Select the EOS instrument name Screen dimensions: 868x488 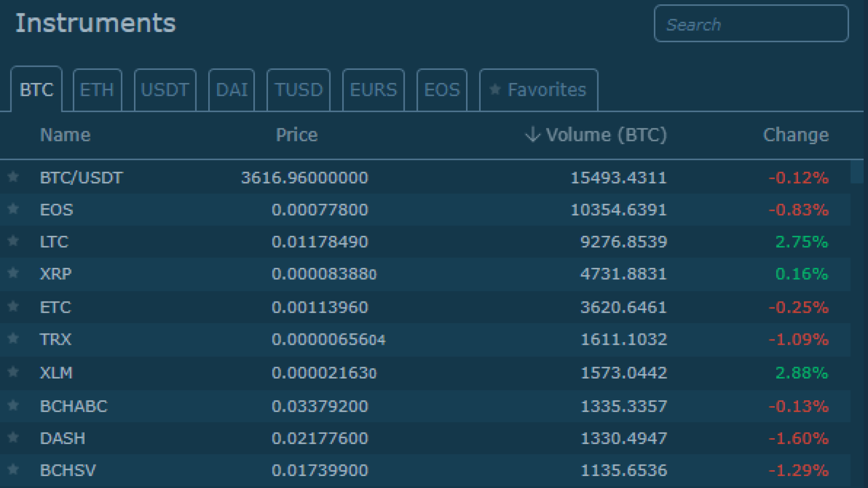click(x=56, y=210)
